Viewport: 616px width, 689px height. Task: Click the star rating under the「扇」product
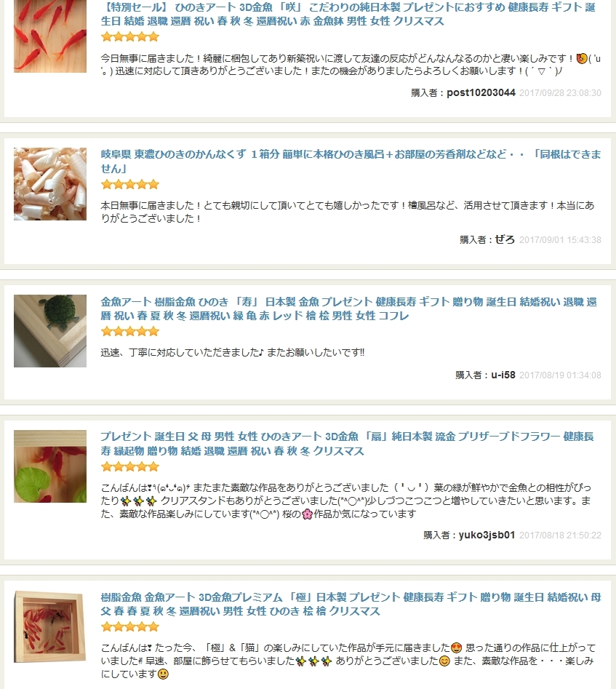tap(130, 466)
